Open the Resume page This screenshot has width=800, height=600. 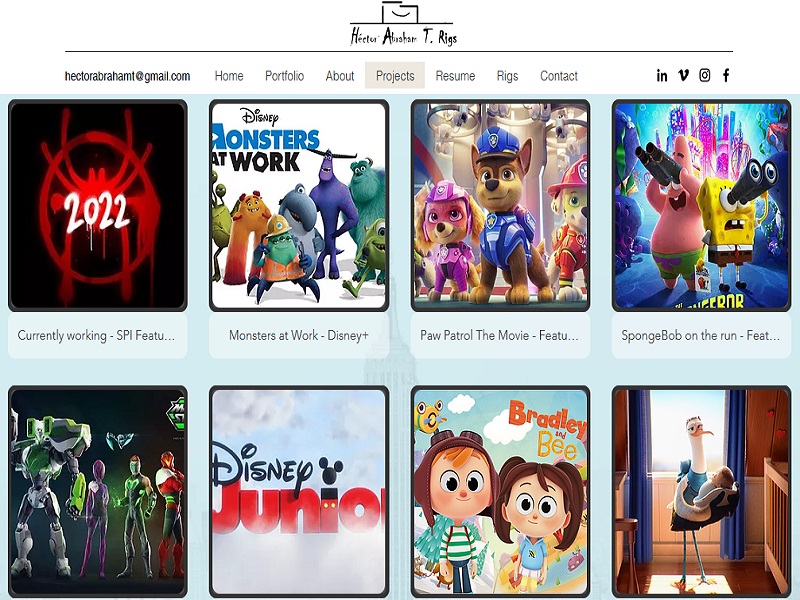[455, 76]
